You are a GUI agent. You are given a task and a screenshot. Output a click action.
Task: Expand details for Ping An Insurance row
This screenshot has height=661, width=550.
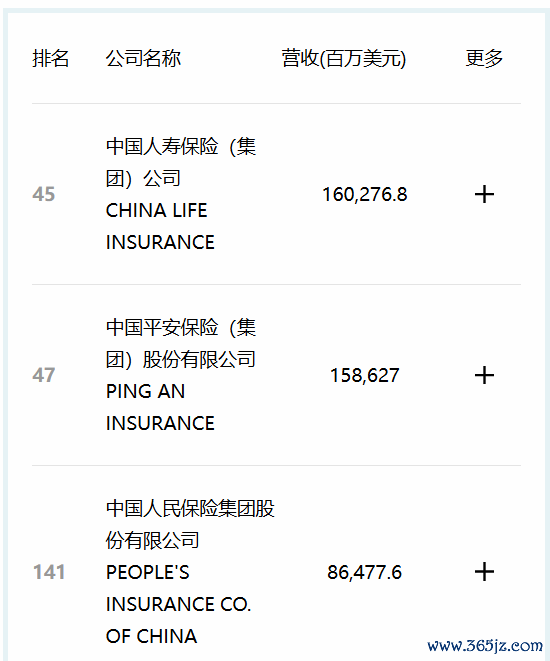click(484, 375)
